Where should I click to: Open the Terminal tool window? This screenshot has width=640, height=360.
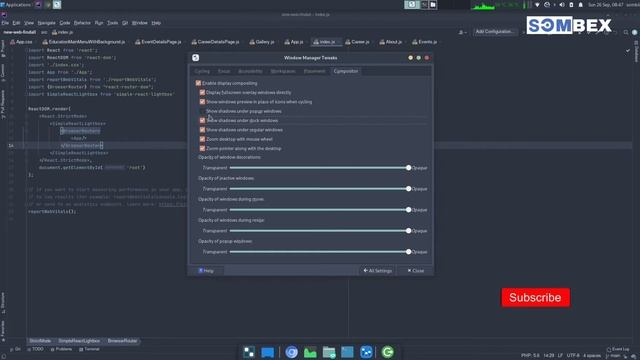coord(89,349)
